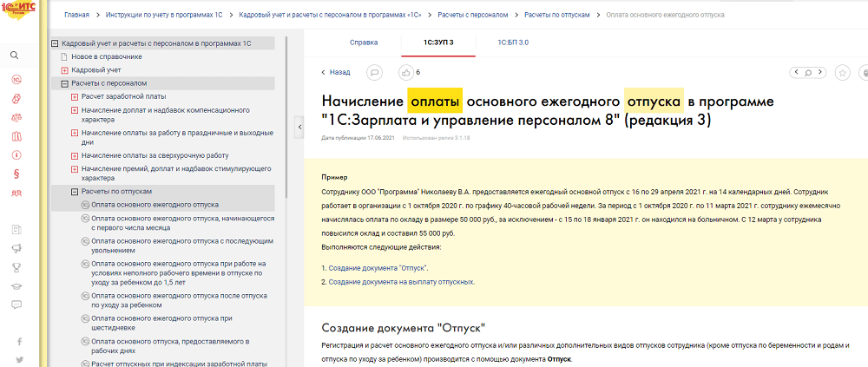Add article to favorites with star icon
This screenshot has width=868, height=367.
coord(841,72)
